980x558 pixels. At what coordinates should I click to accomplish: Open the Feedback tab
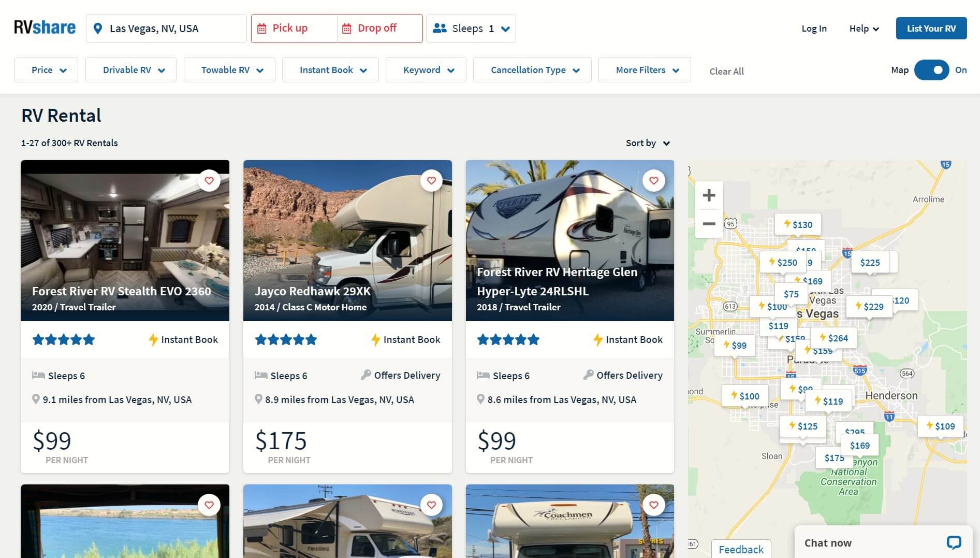coord(741,549)
